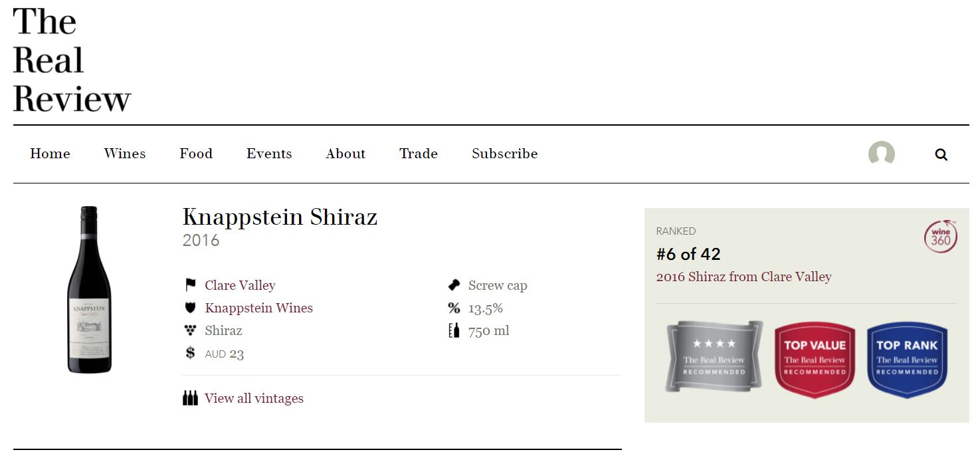The width and height of the screenshot is (980, 458).
Task: Open the Knappstein Wines winery link
Action: tap(258, 308)
